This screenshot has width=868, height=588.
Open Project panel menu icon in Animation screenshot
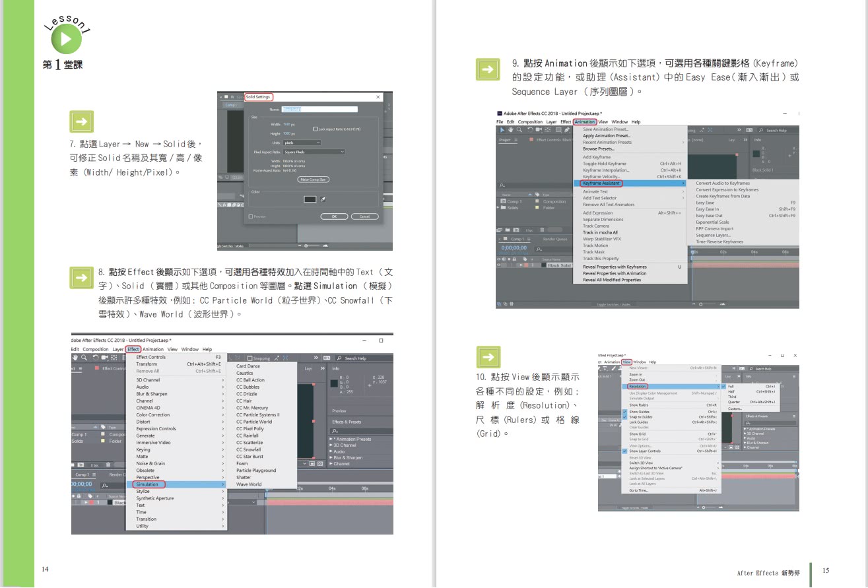coord(516,140)
